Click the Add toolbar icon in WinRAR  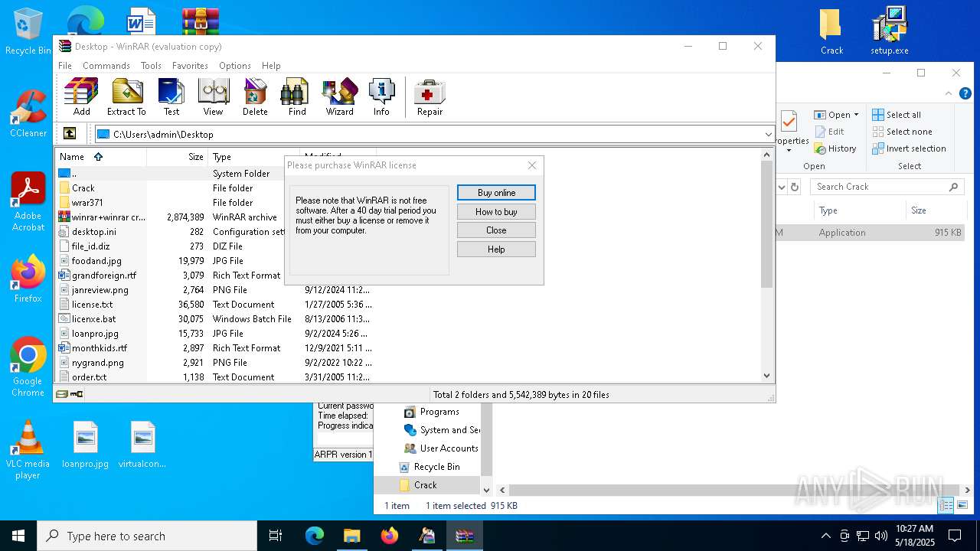(x=81, y=96)
